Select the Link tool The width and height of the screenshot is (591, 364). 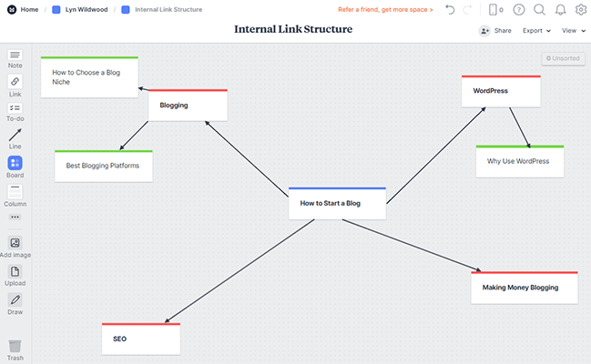[15, 84]
